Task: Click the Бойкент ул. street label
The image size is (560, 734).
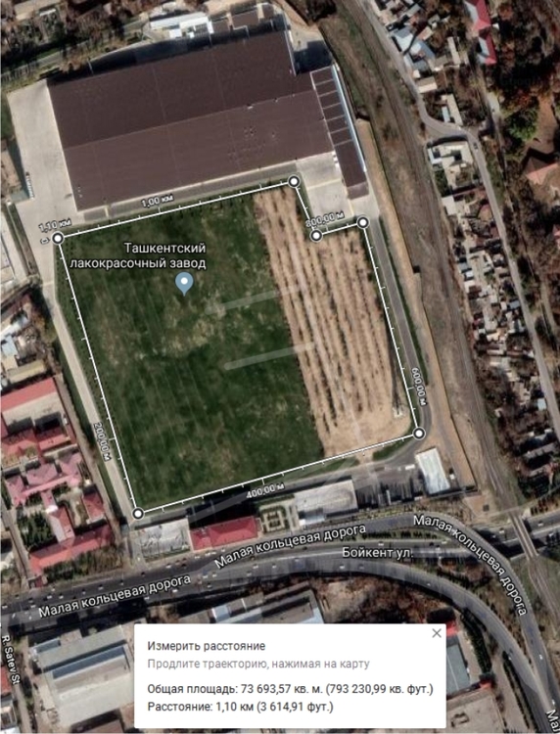Action: click(377, 552)
